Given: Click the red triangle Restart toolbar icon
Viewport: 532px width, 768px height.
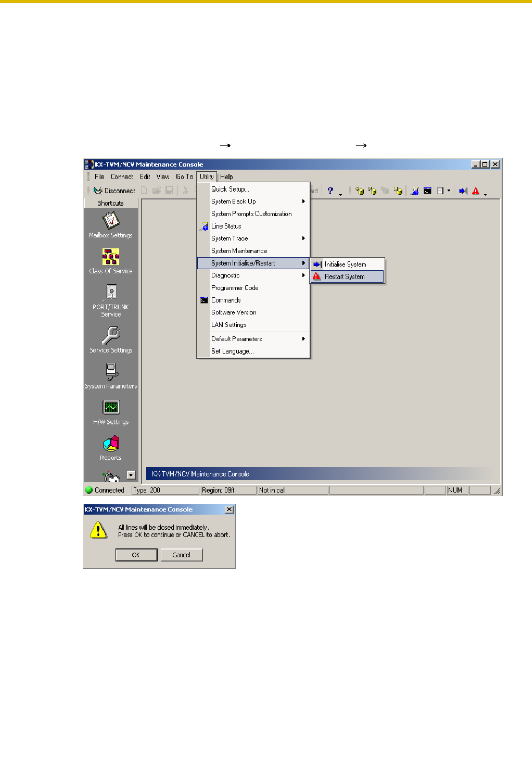Looking at the screenshot, I should 476,191.
